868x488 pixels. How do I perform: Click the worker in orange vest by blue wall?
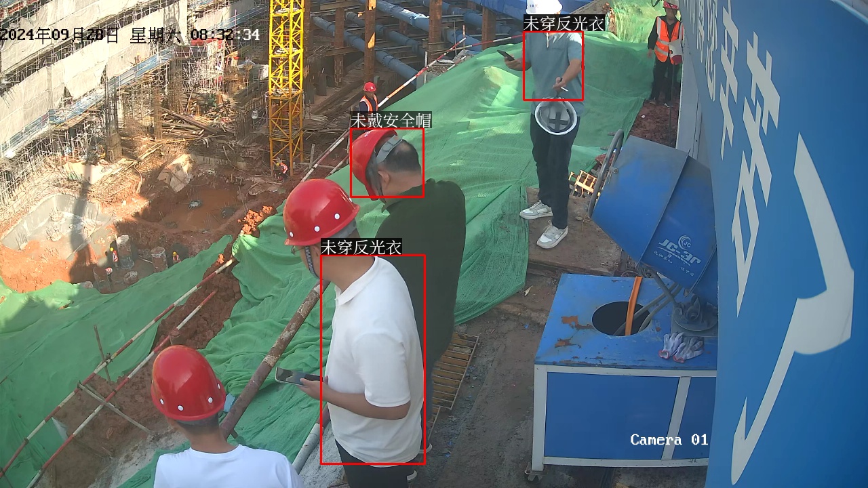coord(665,54)
